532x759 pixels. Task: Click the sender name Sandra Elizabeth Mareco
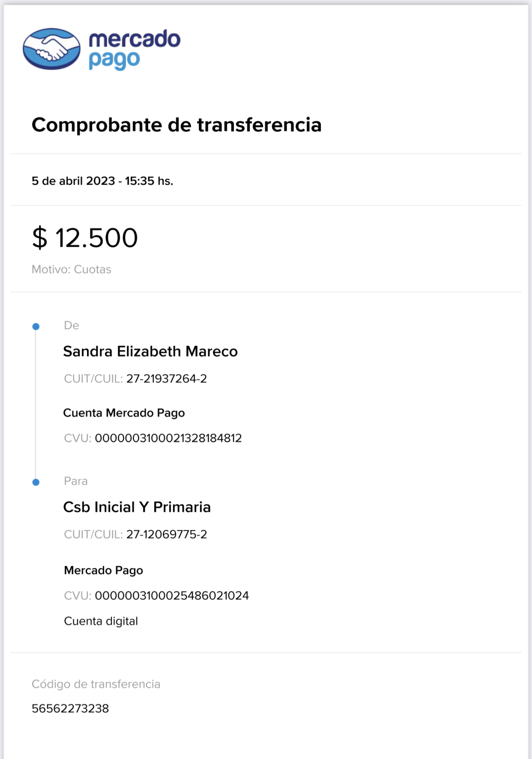coord(150,352)
